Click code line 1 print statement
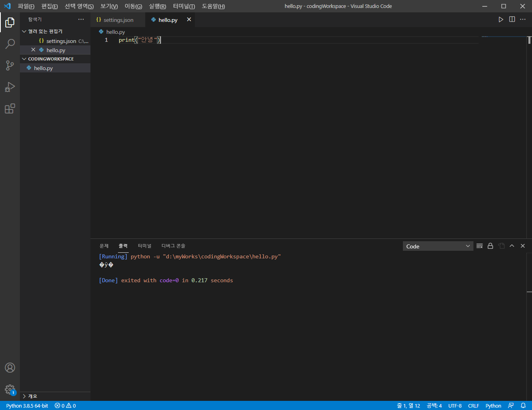 [140, 40]
